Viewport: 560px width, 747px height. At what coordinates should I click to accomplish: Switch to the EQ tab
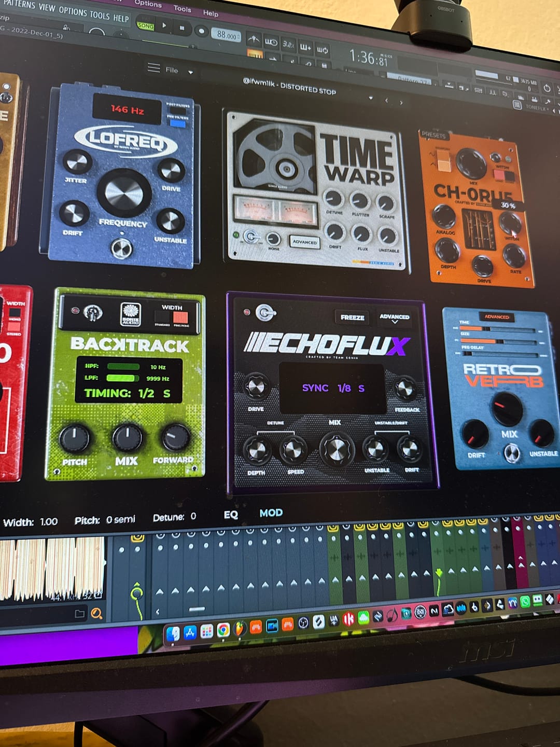click(231, 515)
